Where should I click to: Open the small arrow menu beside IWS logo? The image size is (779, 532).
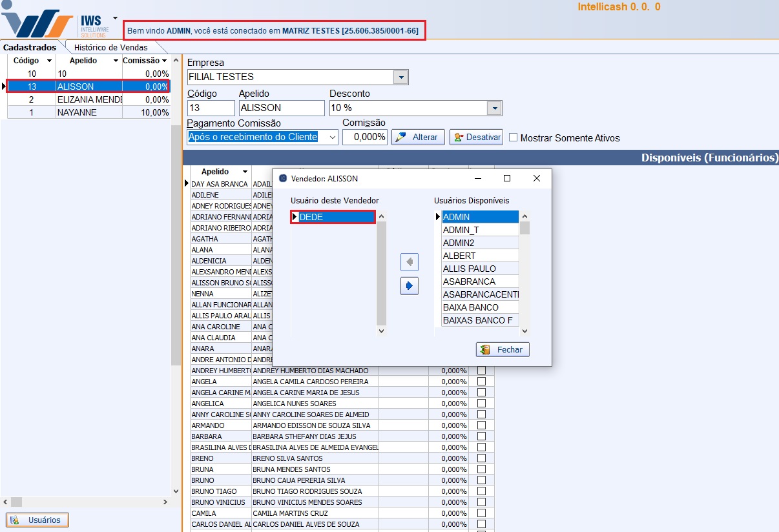point(115,18)
